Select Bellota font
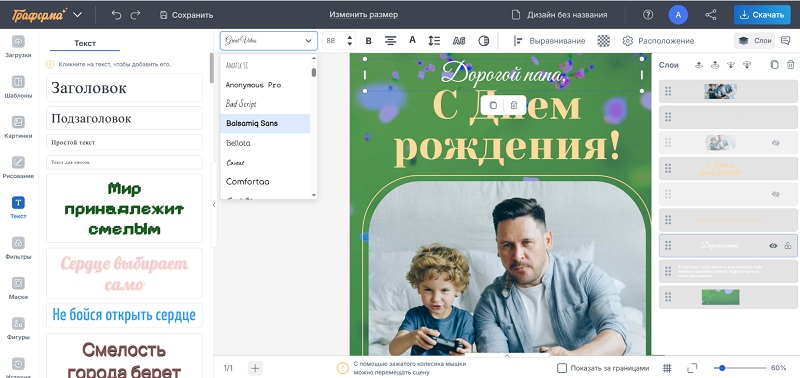The width and height of the screenshot is (800, 378). (x=265, y=143)
